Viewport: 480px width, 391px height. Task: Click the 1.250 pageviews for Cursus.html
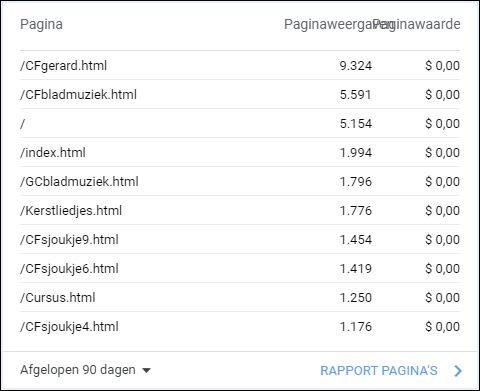[356, 298]
